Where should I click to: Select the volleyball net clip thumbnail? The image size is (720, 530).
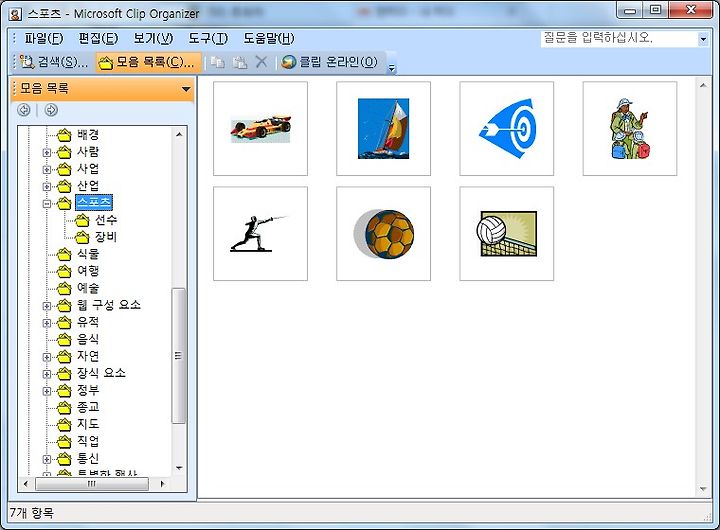[506, 233]
